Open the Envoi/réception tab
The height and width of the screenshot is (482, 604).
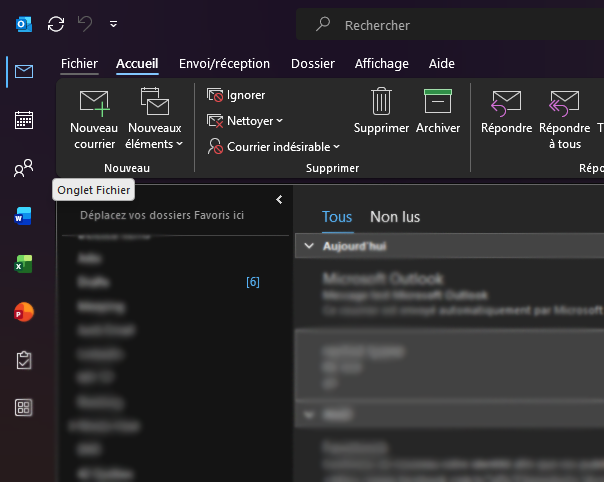[x=224, y=64]
